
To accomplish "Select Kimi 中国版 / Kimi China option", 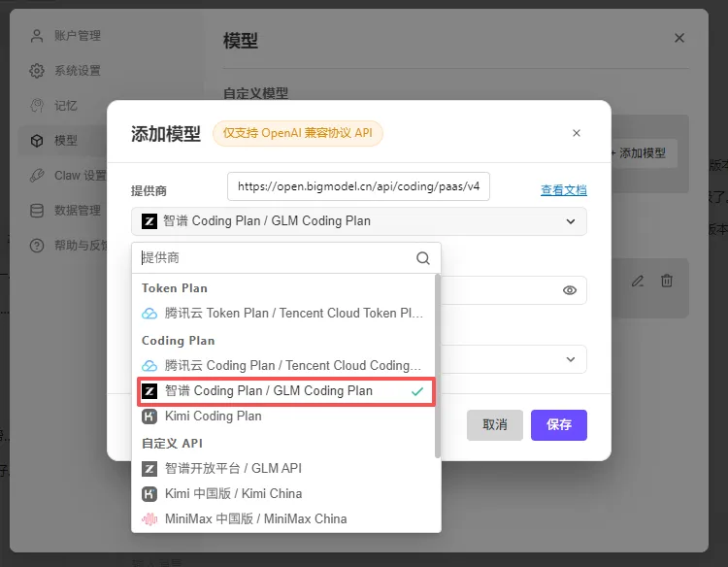I will [283, 493].
